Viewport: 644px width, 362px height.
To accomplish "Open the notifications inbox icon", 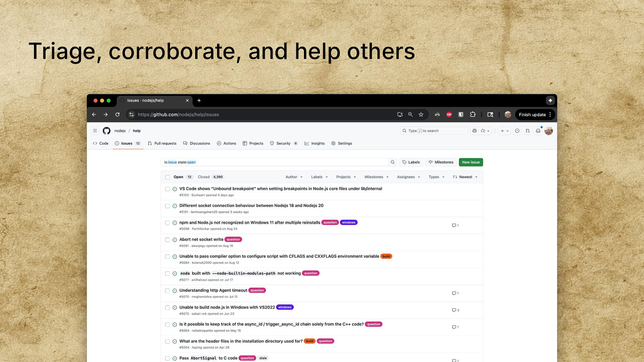I will [538, 131].
